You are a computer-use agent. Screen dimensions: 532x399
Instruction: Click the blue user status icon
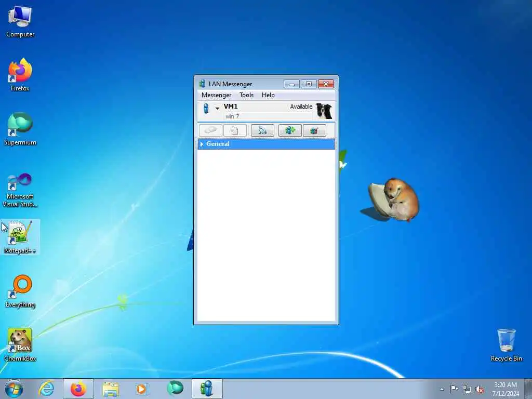(206, 108)
